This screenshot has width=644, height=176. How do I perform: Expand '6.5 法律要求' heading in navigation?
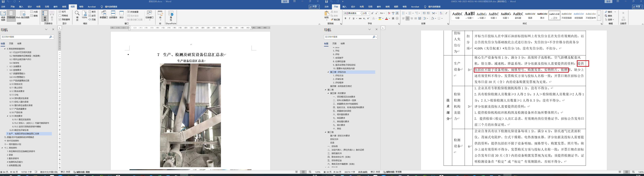coord(8,67)
